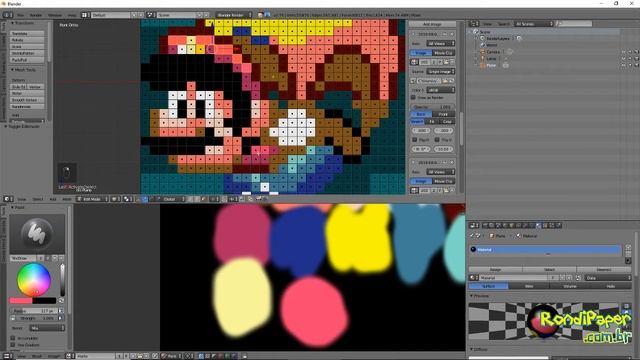
Task: Open the Scene selector field
Action: [x=178, y=15]
